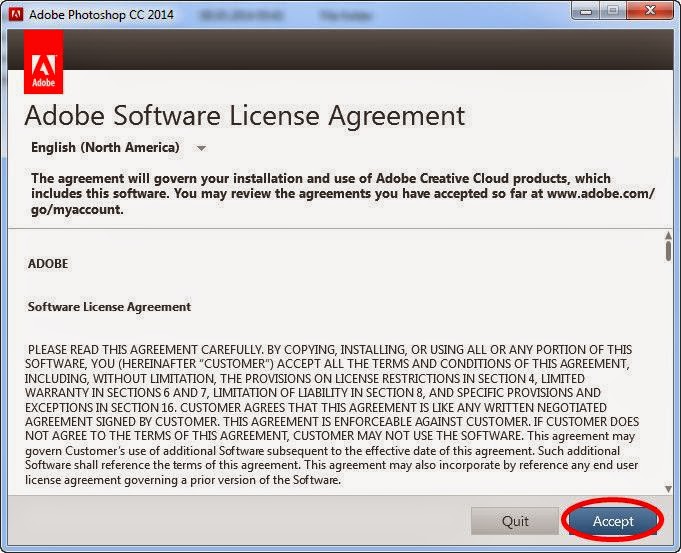Accept the Adobe license agreement
681x553 pixels.
(613, 520)
